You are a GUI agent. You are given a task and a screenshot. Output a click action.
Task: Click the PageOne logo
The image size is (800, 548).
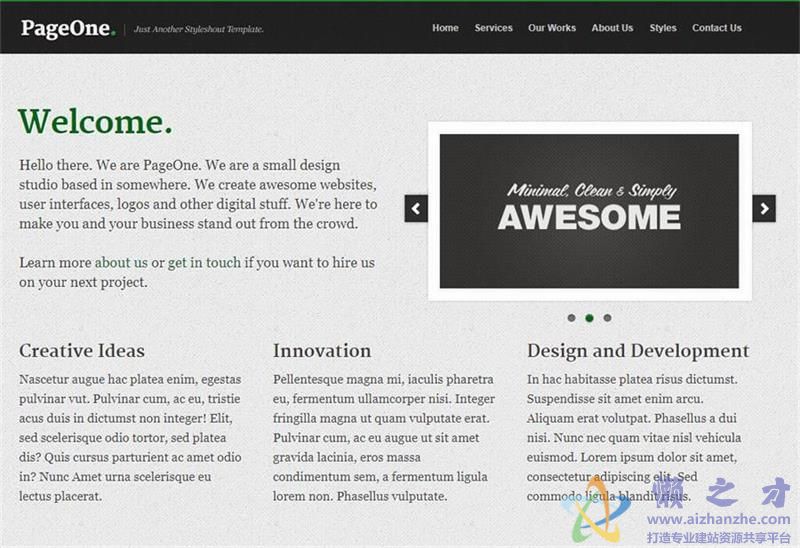pyautogui.click(x=68, y=28)
